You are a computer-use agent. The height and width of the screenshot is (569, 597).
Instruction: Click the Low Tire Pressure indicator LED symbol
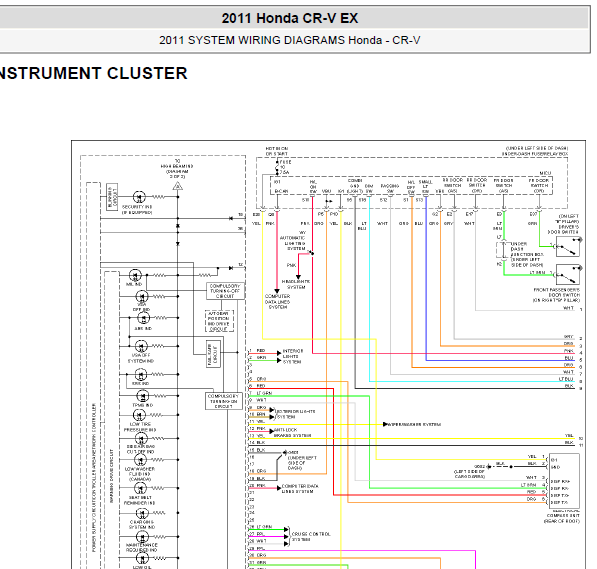[x=139, y=415]
